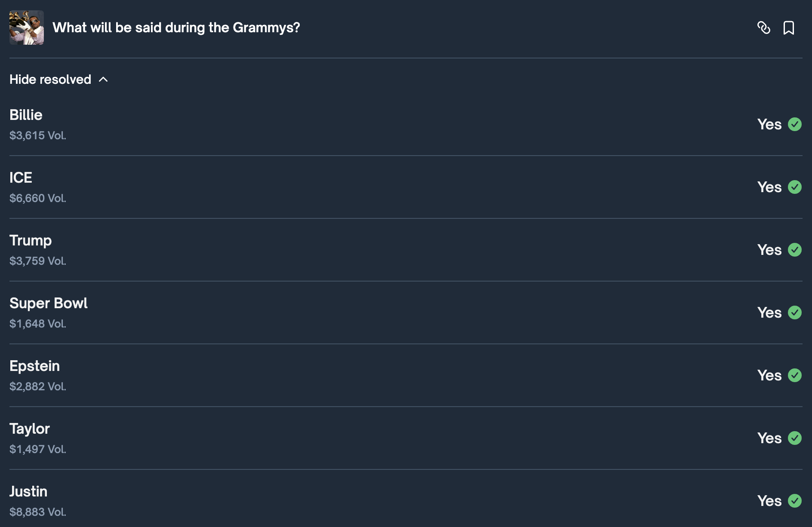This screenshot has height=527, width=812.
Task: Select the Epstein outcome title
Action: coord(34,366)
